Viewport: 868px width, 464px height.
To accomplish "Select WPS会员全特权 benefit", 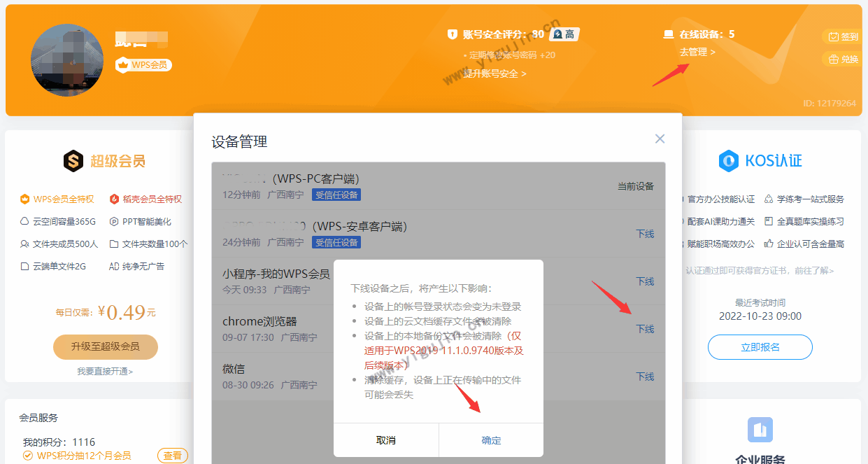I will (57, 199).
